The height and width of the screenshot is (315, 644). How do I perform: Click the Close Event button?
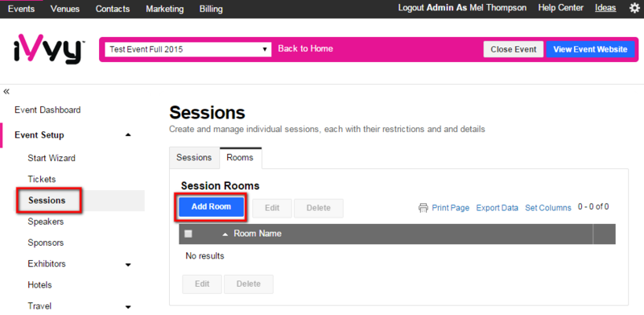(x=514, y=49)
